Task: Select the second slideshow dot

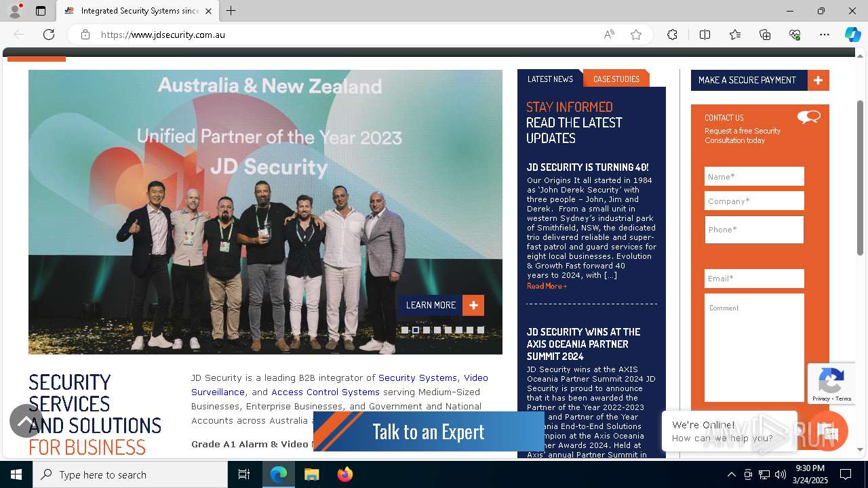Action: coord(416,330)
